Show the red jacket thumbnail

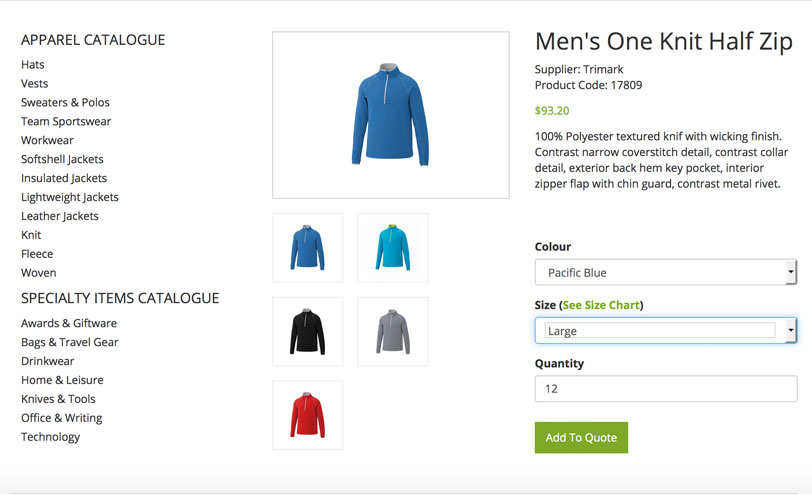coord(307,415)
